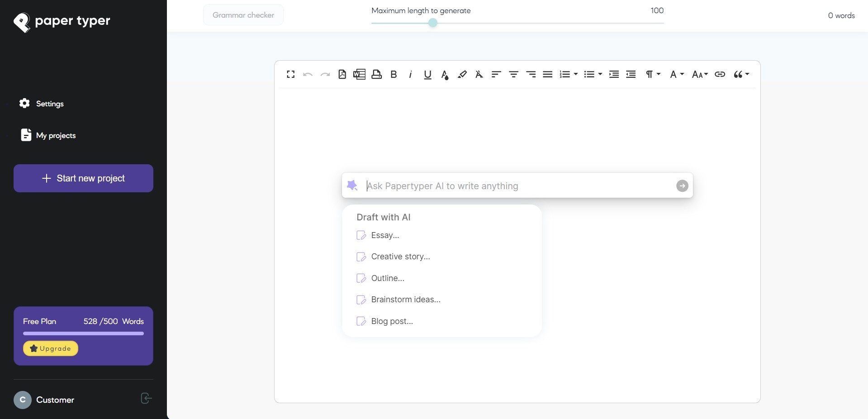Select the highlighter marker icon

462,74
